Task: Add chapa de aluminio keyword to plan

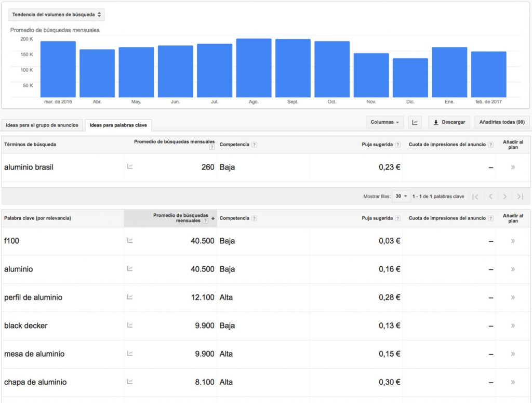Action: [513, 382]
